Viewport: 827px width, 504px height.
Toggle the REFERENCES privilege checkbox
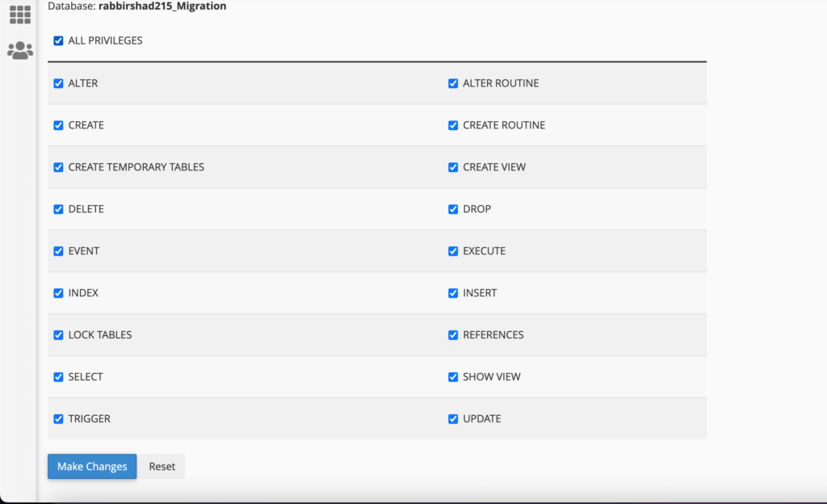(453, 335)
